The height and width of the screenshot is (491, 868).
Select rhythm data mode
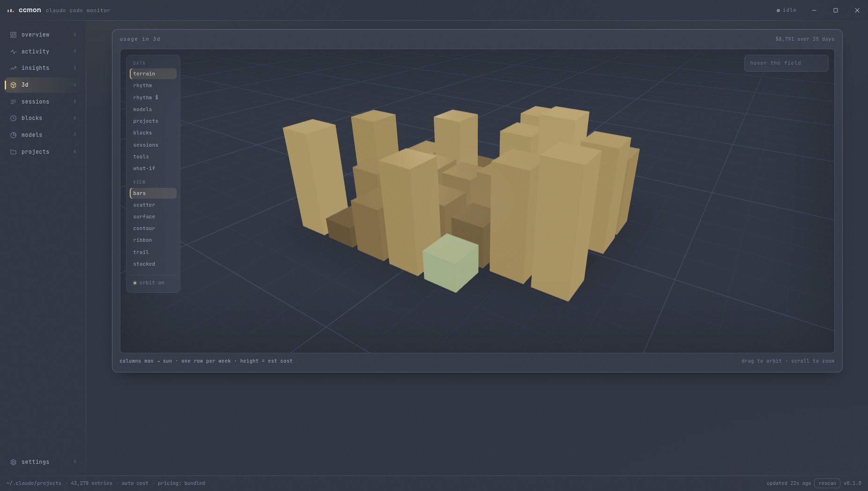pyautogui.click(x=153, y=85)
